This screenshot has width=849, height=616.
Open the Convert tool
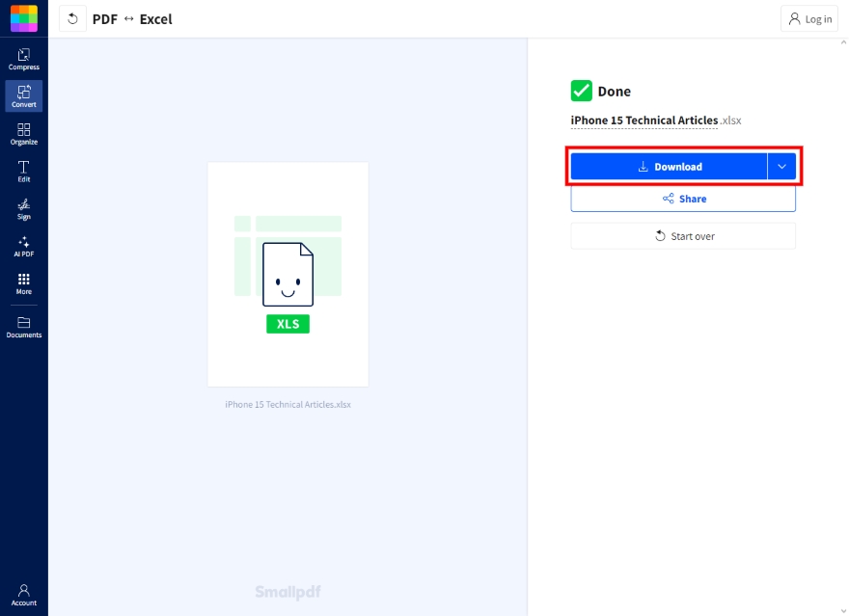click(x=23, y=95)
